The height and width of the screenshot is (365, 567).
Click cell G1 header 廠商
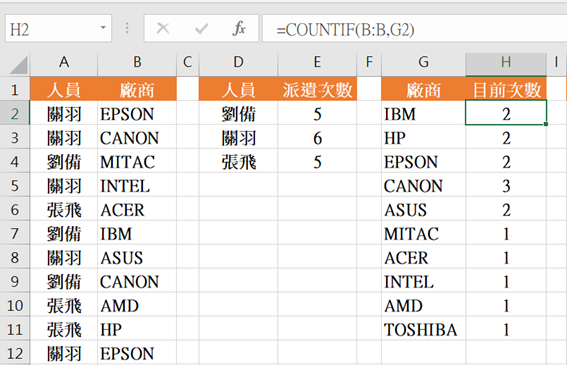tap(423, 90)
